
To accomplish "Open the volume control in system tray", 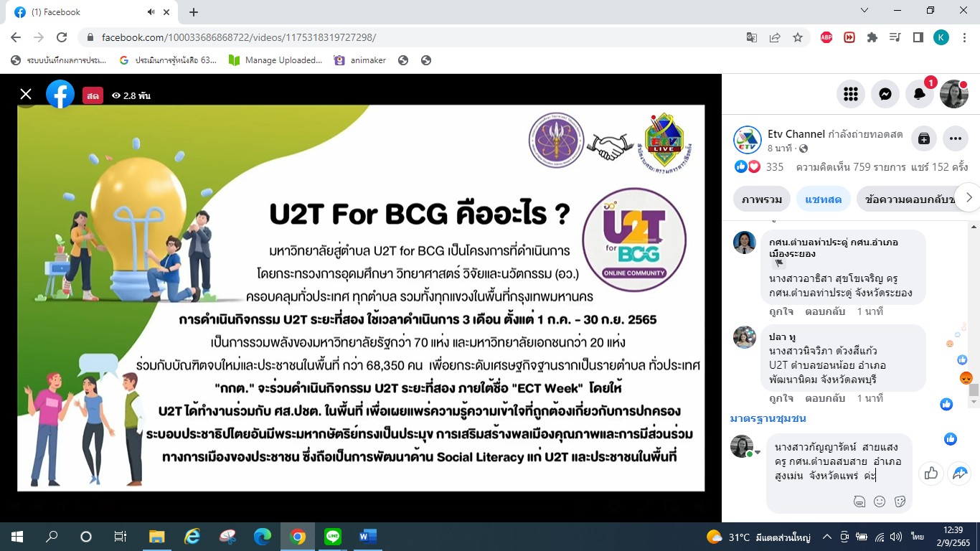I will point(896,537).
